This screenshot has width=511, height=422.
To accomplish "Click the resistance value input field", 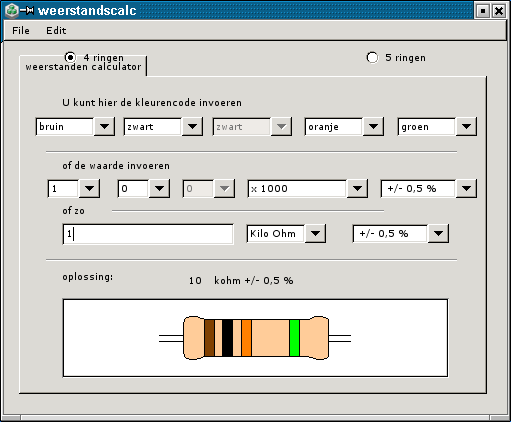I will click(x=148, y=234).
